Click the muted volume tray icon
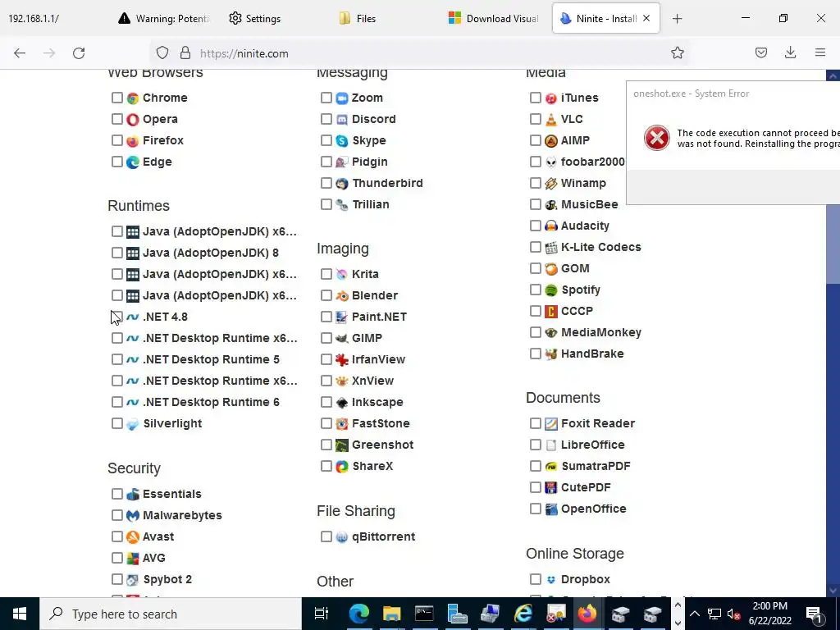This screenshot has height=630, width=840. click(x=733, y=614)
